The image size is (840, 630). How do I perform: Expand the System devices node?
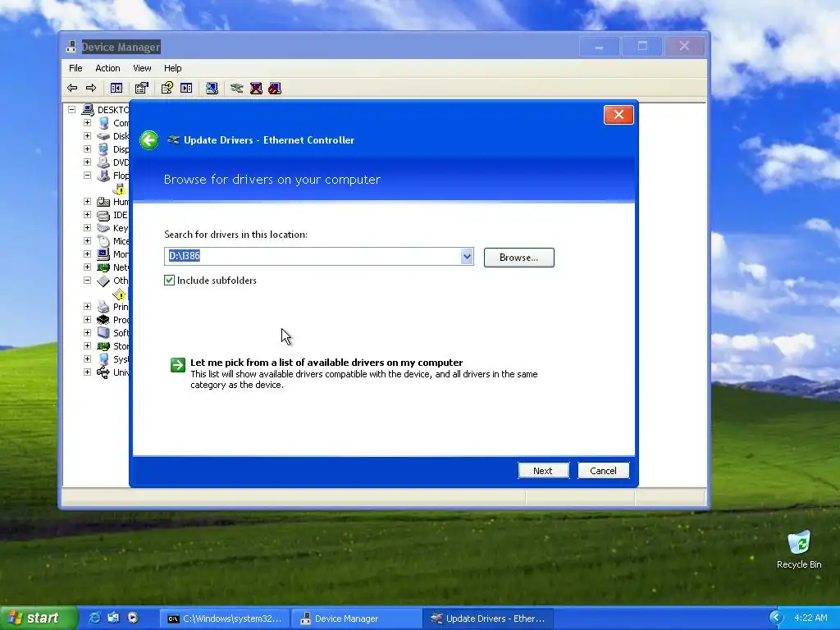[x=87, y=359]
